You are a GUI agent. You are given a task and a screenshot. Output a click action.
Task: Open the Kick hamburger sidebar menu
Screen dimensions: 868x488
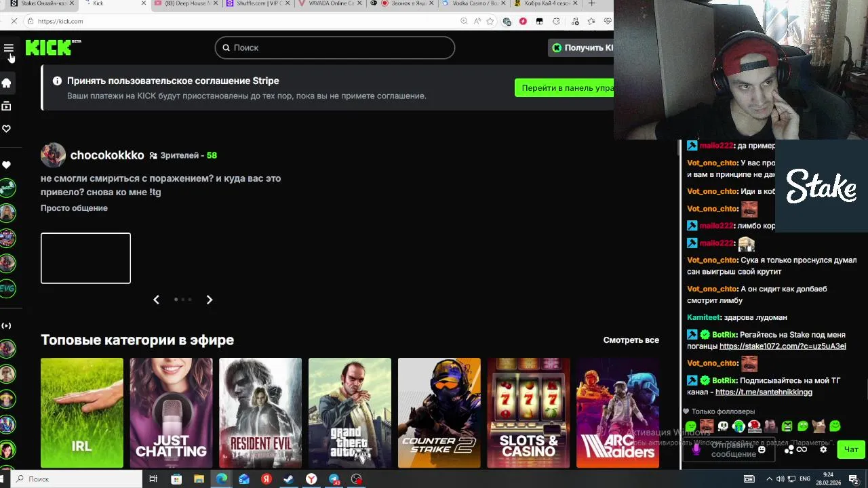tap(8, 48)
